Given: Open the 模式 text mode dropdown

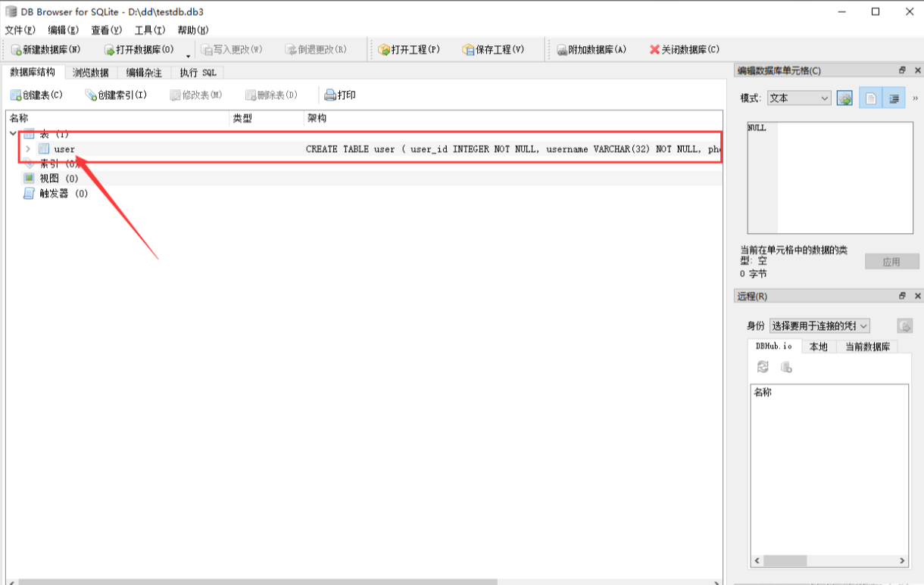Looking at the screenshot, I should click(799, 98).
